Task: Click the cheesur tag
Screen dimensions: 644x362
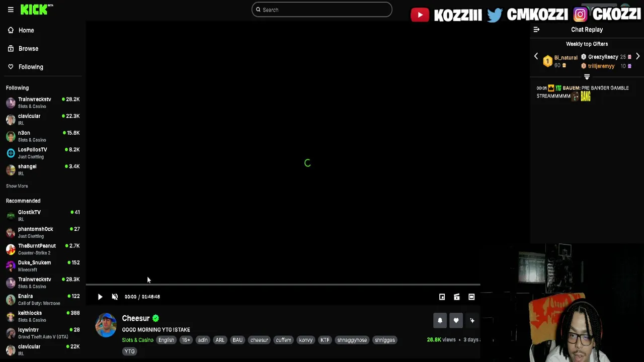Action: (259, 340)
